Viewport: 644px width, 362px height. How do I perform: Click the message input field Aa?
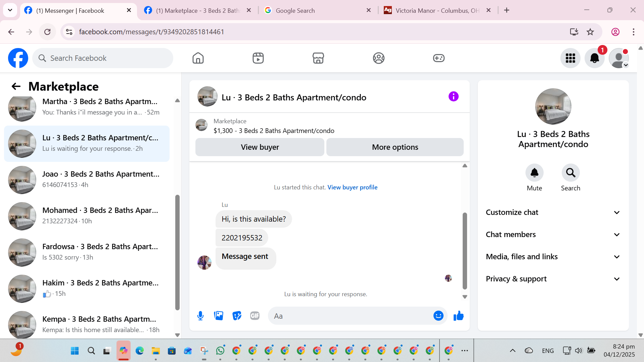pyautogui.click(x=351, y=316)
